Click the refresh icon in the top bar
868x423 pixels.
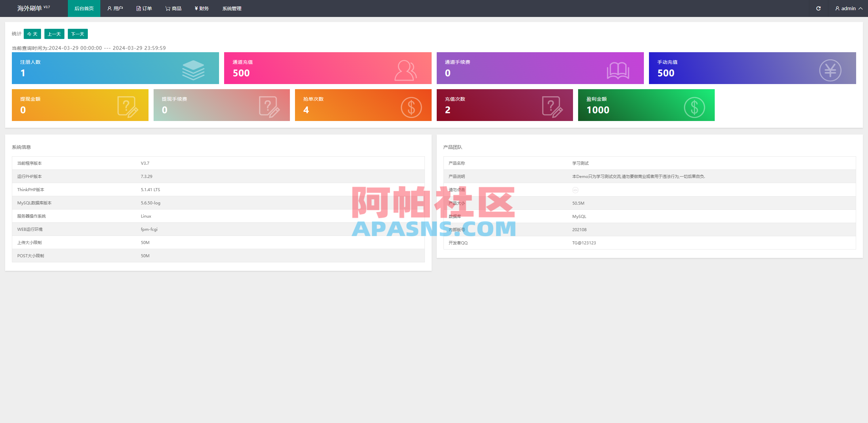coord(818,8)
